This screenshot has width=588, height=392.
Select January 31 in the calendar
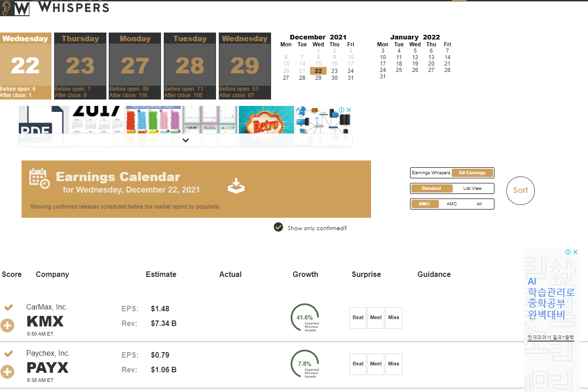click(x=383, y=77)
